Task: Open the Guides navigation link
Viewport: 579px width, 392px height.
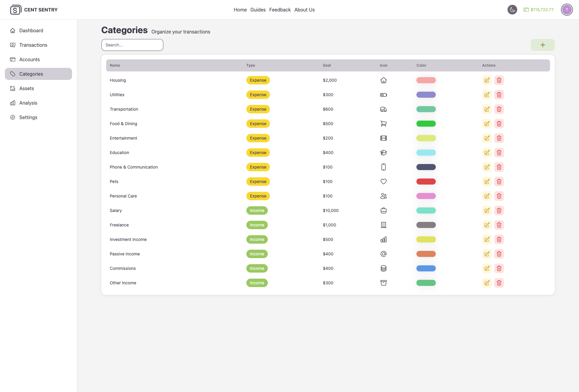Action: 258,10
